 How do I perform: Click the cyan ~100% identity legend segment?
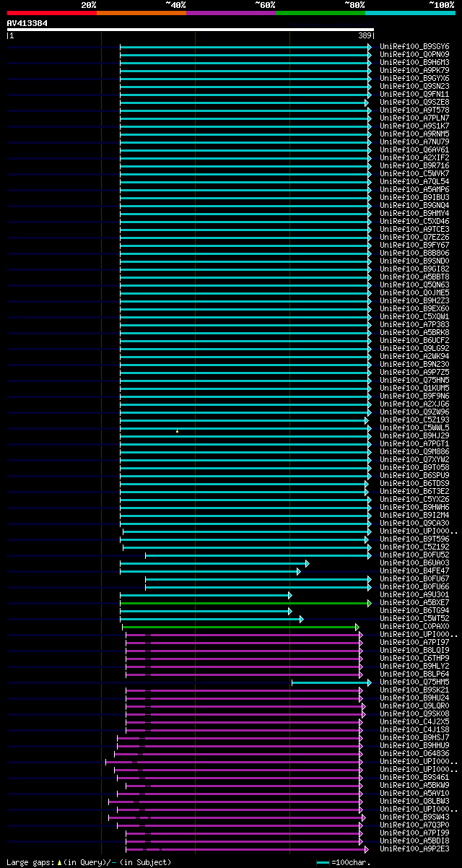coord(410,12)
